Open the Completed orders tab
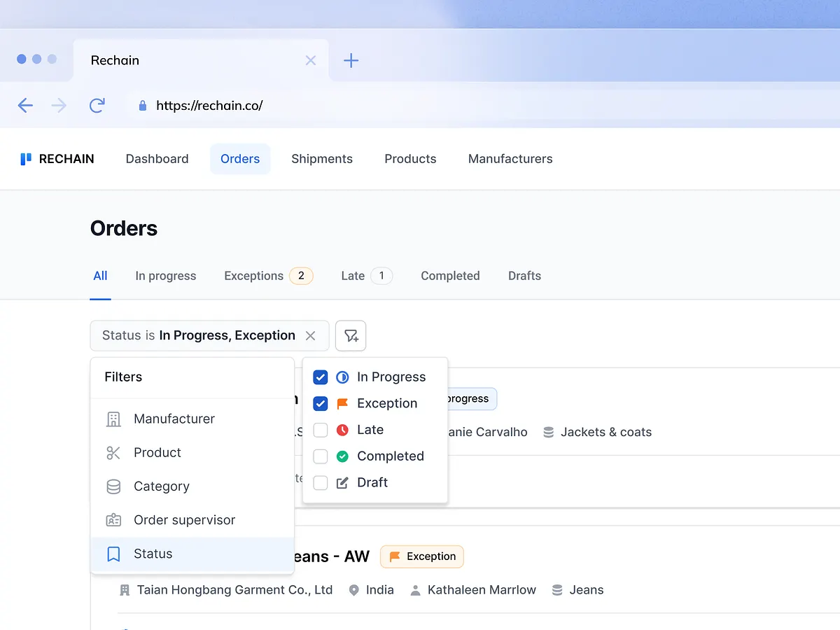Viewport: 840px width, 630px height. pos(450,276)
